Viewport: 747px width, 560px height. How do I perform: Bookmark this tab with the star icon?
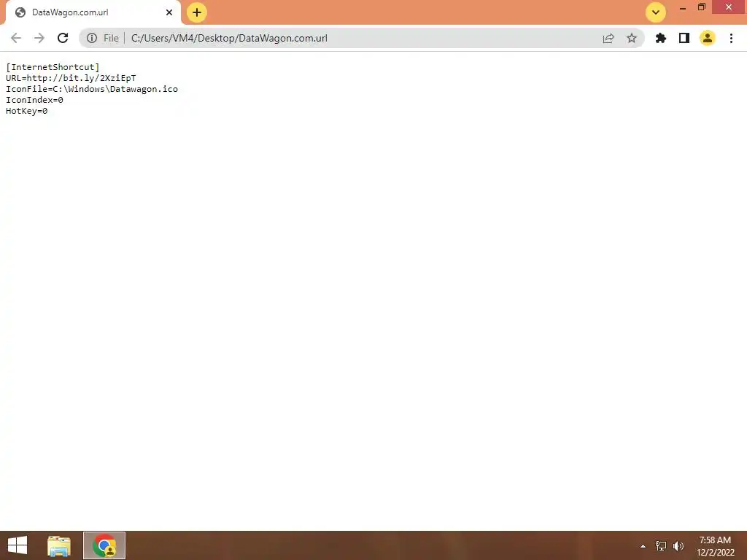click(632, 38)
